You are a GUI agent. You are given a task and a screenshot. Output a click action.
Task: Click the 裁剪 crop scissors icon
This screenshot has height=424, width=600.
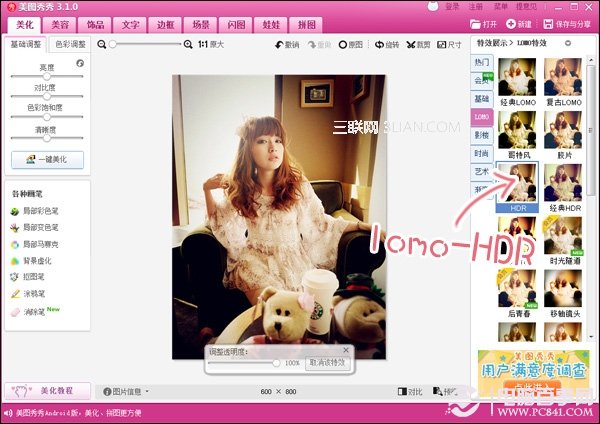pos(411,45)
